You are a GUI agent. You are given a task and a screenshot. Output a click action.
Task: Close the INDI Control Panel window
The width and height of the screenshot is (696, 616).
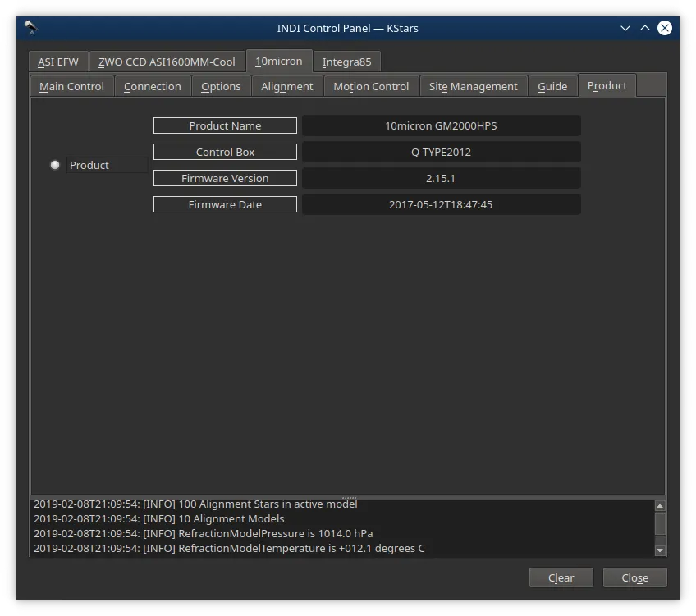click(665, 28)
